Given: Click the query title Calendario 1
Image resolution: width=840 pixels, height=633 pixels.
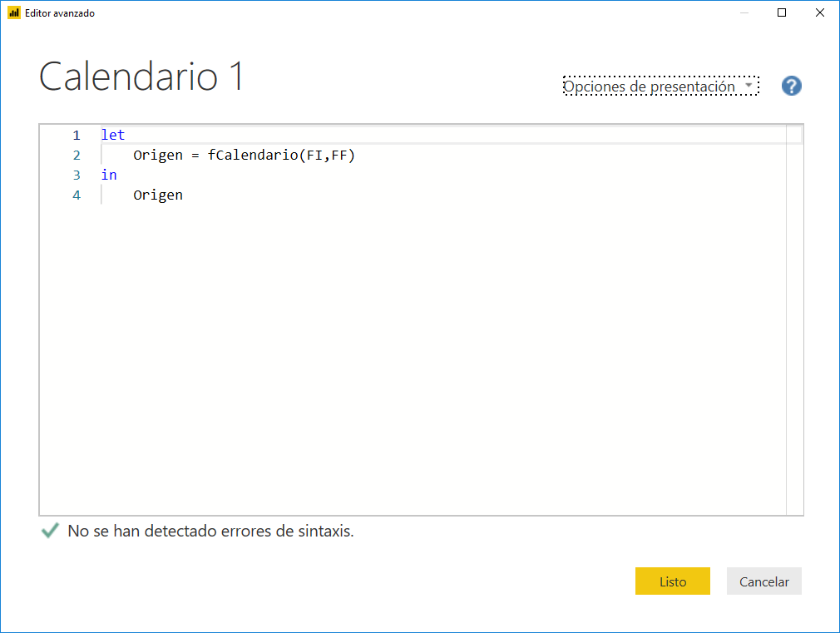Looking at the screenshot, I should [x=140, y=77].
